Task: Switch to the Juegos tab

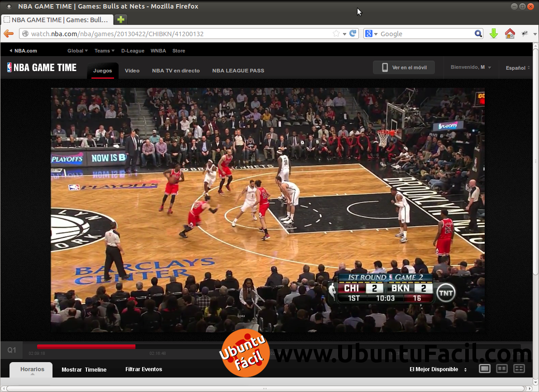Action: click(x=102, y=71)
